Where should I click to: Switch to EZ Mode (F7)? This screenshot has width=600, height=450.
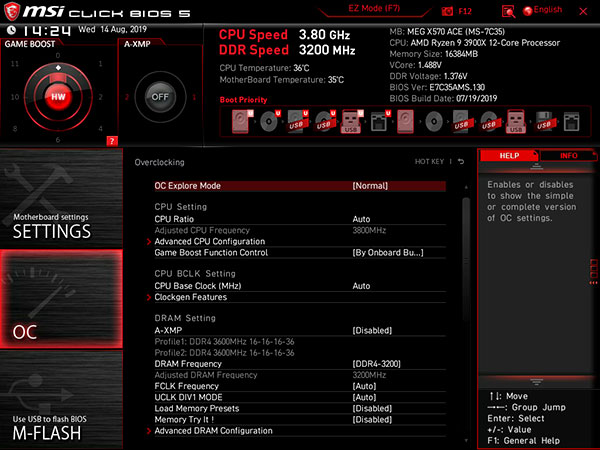[x=374, y=8]
